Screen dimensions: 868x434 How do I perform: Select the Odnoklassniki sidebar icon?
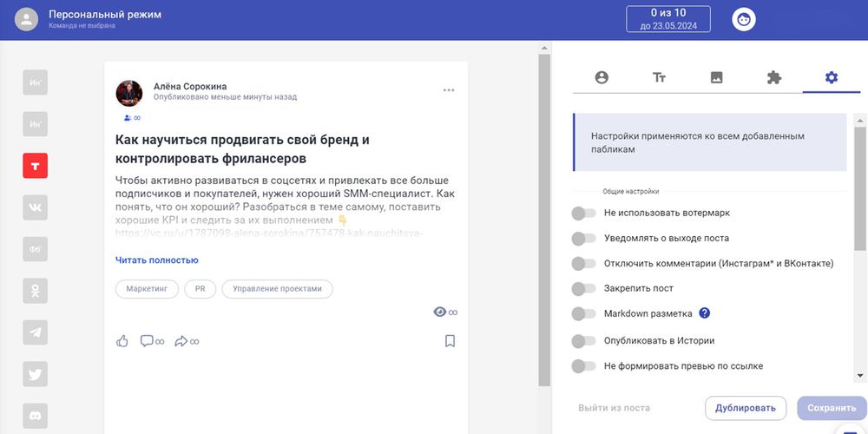pyautogui.click(x=36, y=291)
